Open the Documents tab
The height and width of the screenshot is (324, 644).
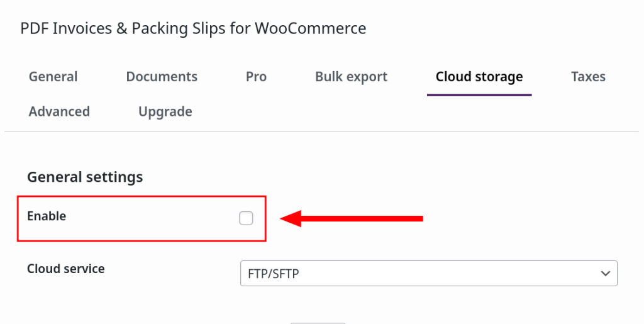pyautogui.click(x=162, y=77)
